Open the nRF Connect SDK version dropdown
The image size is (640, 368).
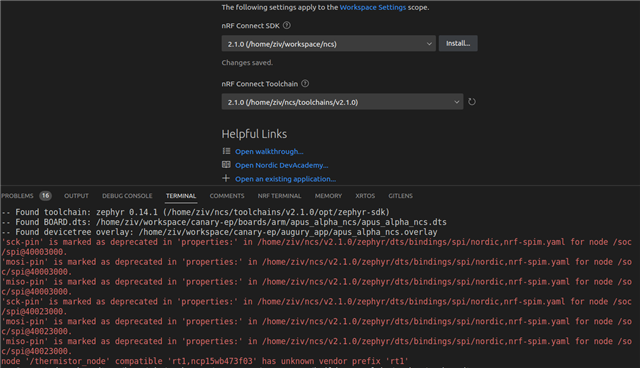click(329, 44)
